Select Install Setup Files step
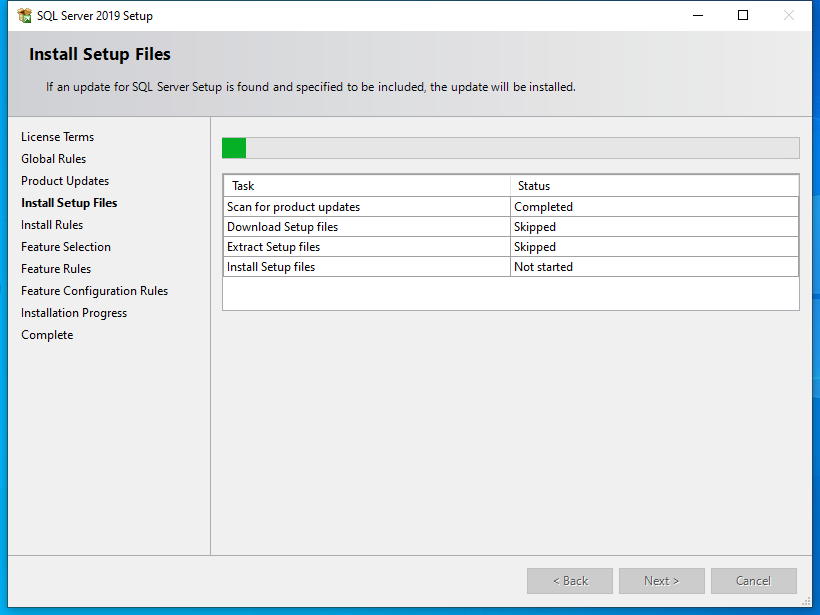The height and width of the screenshot is (615, 820). click(69, 203)
